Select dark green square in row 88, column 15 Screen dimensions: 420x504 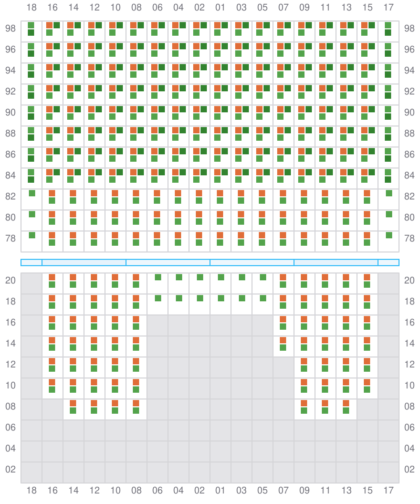(x=372, y=130)
